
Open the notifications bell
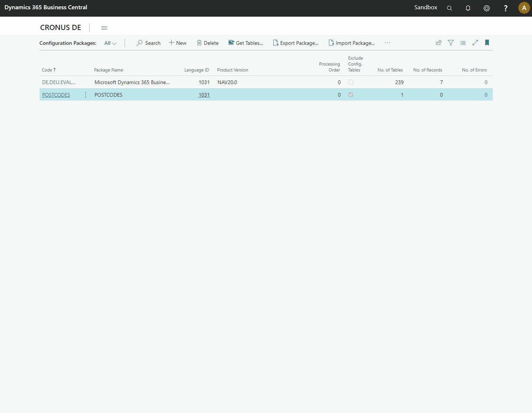(468, 8)
